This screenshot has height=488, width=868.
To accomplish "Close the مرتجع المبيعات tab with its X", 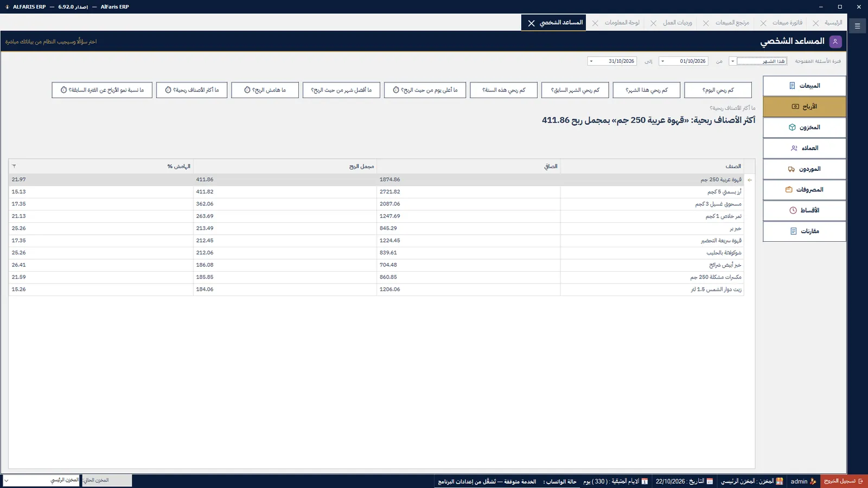I will (706, 23).
